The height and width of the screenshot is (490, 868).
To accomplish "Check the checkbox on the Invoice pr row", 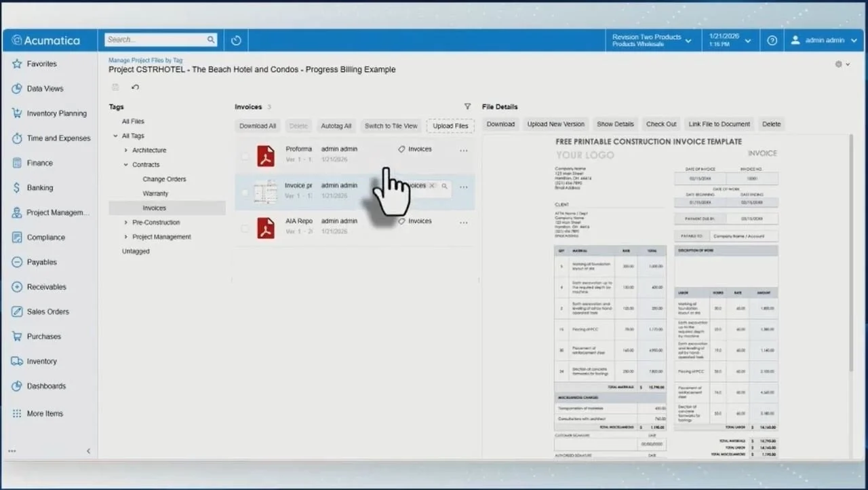I will pos(245,192).
